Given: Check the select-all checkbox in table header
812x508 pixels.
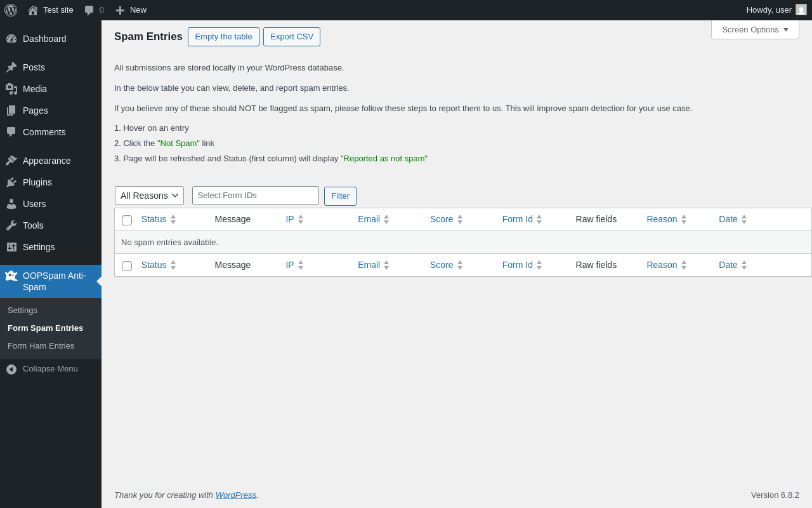Looking at the screenshot, I should (x=127, y=220).
